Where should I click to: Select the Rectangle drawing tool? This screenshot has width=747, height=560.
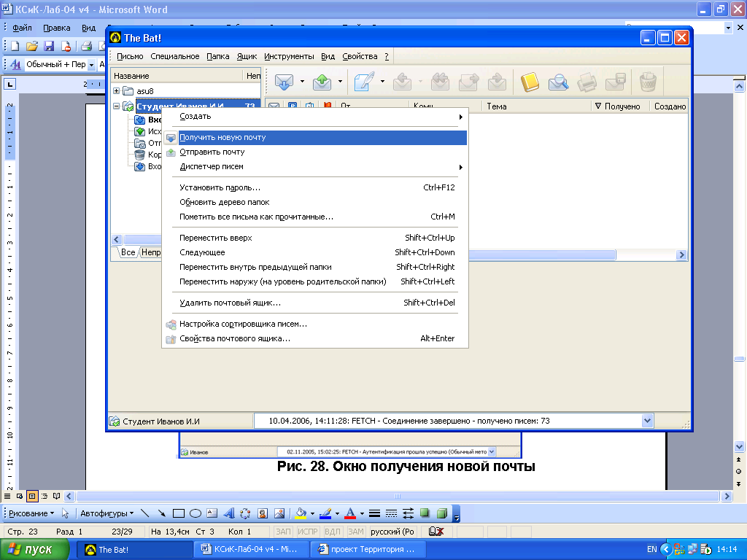click(179, 513)
